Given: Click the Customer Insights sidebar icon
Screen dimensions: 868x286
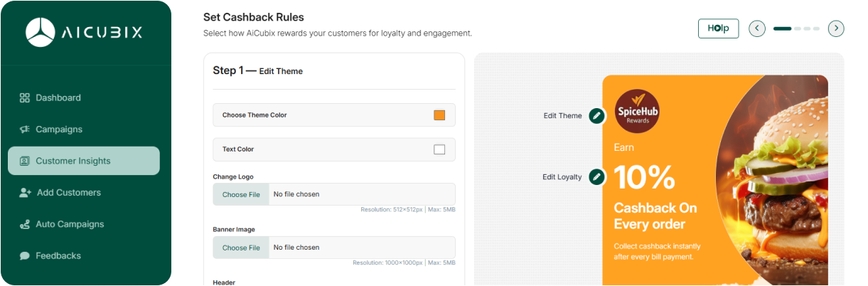Looking at the screenshot, I should 24,161.
